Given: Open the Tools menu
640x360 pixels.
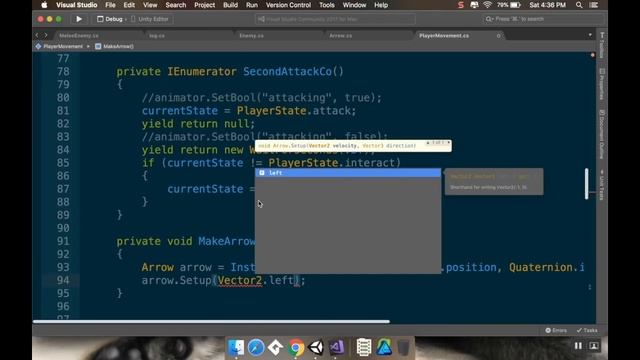Looking at the screenshot, I should click(x=327, y=5).
